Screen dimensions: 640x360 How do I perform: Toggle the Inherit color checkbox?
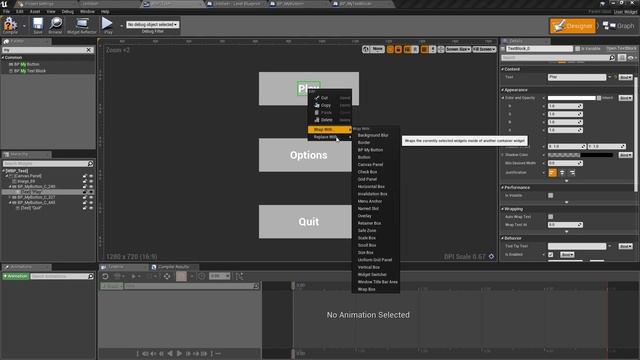click(x=599, y=98)
